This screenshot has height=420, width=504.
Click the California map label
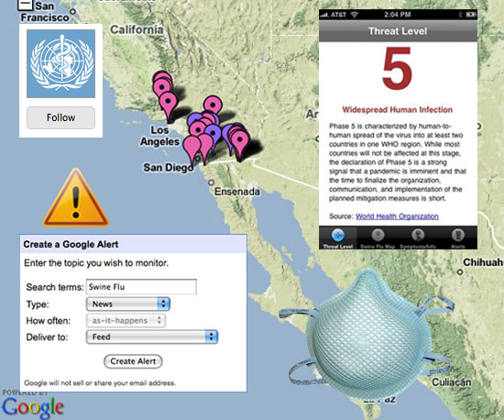[137, 30]
